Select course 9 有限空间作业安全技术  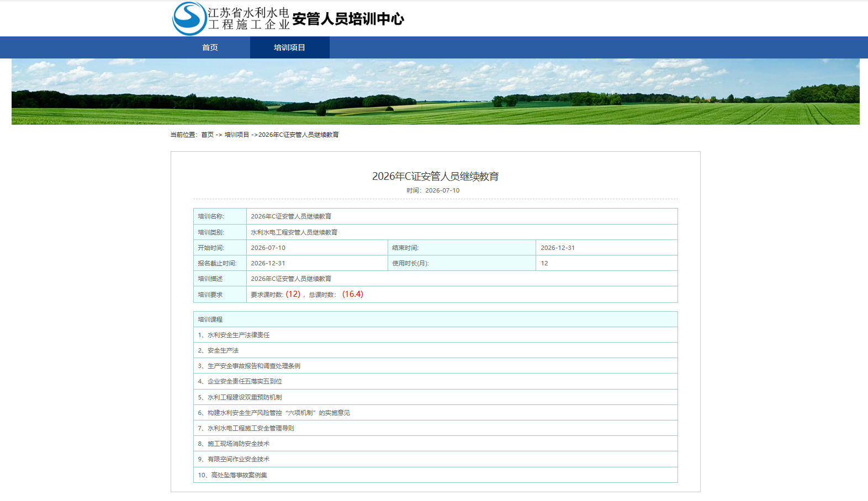tap(435, 459)
